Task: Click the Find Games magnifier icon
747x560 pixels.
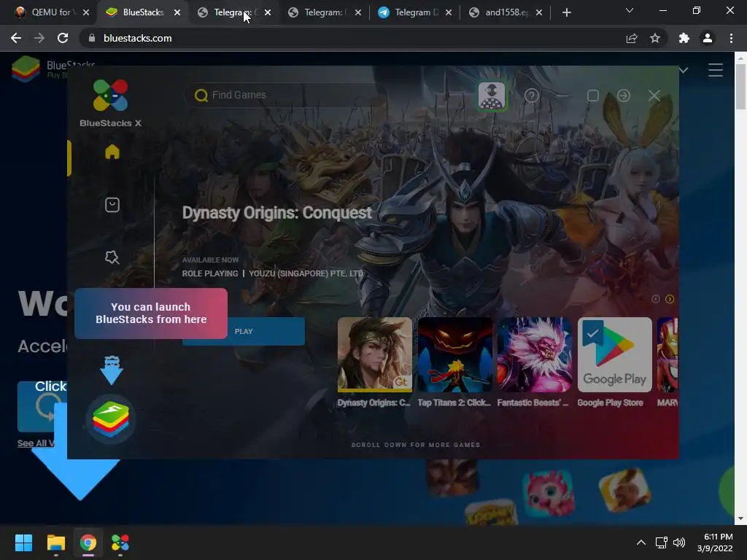Action: click(x=201, y=96)
